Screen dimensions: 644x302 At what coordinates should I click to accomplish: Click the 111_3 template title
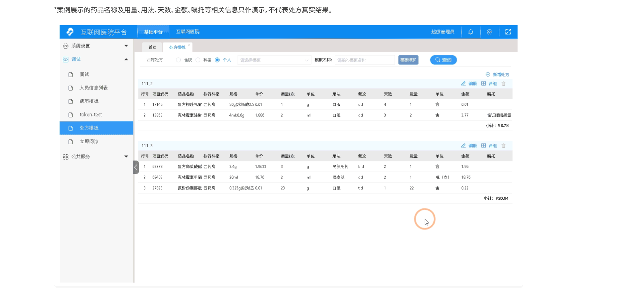(x=147, y=146)
